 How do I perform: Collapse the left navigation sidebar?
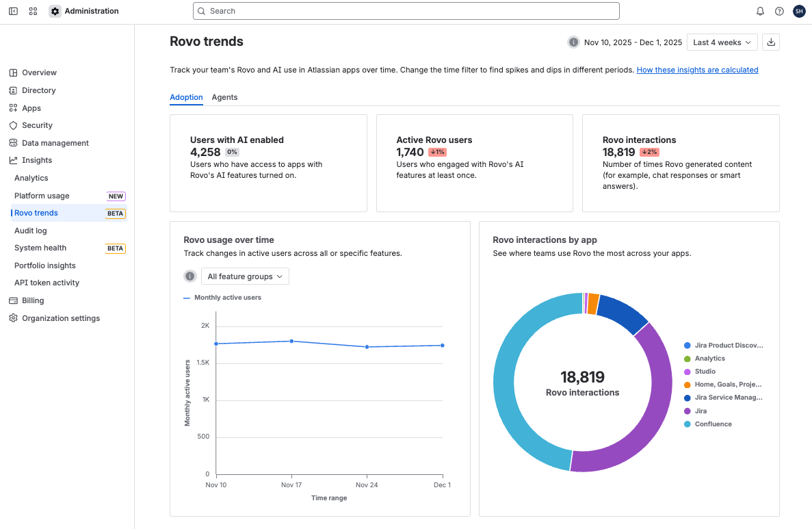point(13,11)
